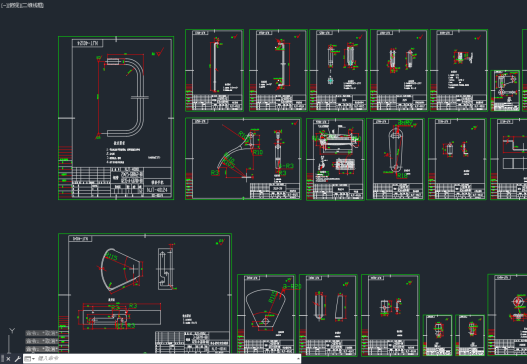Select the R115 dimension in the large fan plate drawing
This screenshot has height=364, width=527.
(111, 257)
